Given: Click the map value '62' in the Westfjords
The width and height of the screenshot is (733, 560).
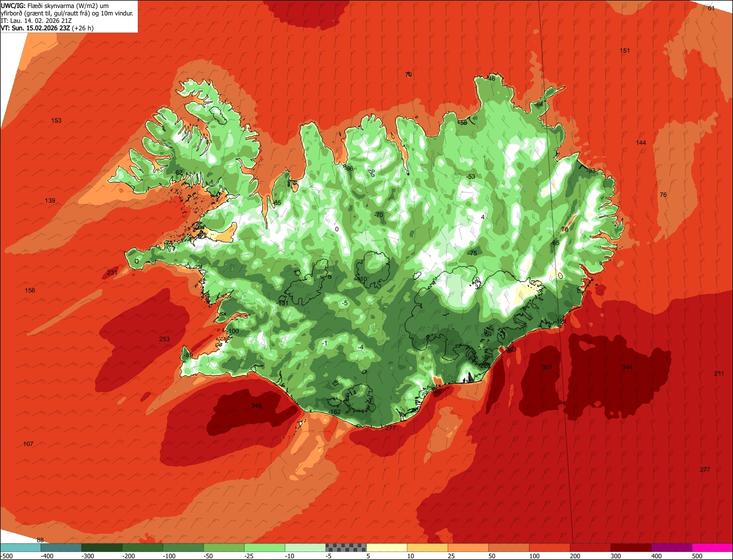Looking at the screenshot, I should coord(179,172).
